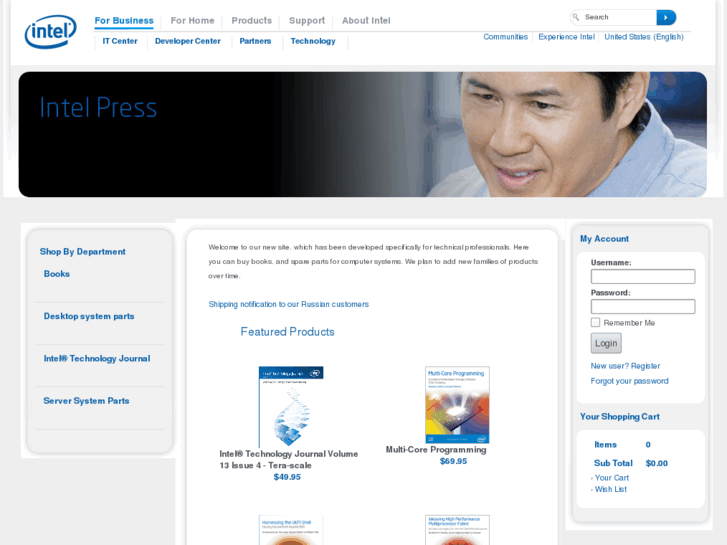Open the Technology Journal Tera-scale cover image
727x545 pixels.
[291, 407]
